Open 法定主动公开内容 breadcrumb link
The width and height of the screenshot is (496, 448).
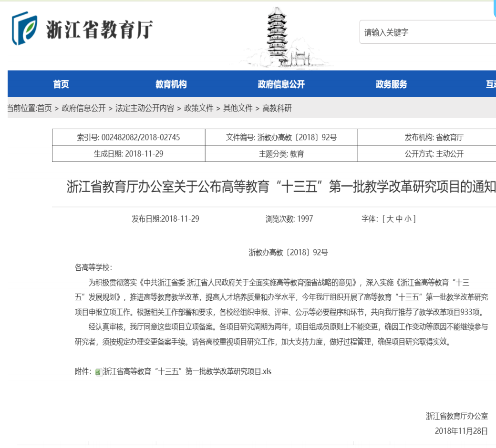tap(145, 108)
